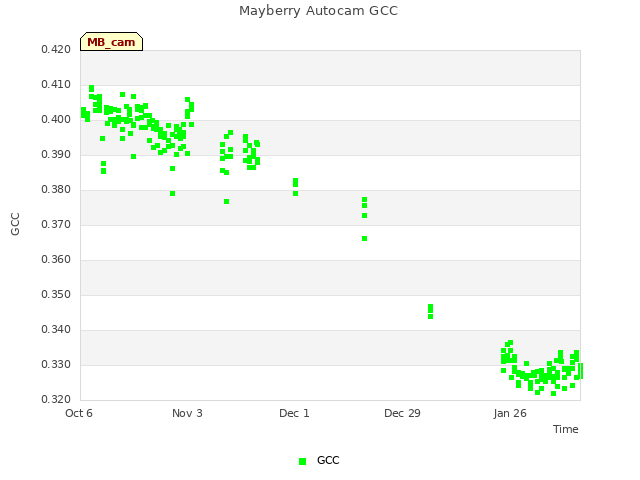Click the 0.340 y-axis tick label
This screenshot has height=480, width=640.
point(56,329)
